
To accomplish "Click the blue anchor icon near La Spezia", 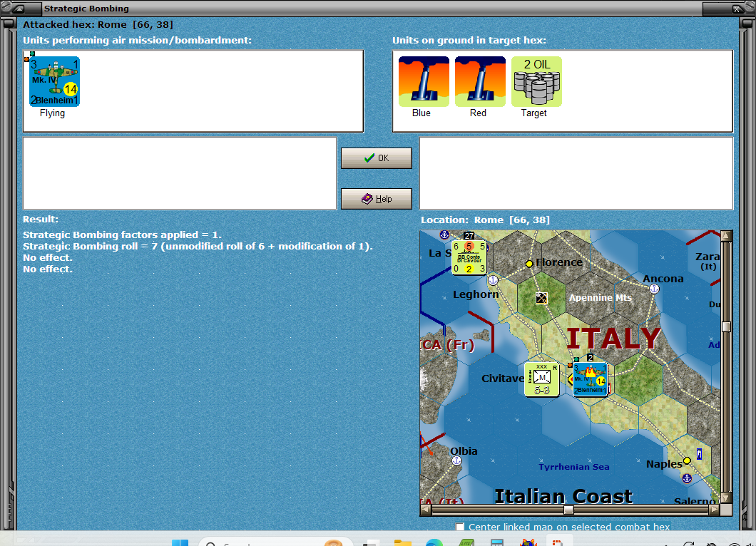I will [444, 235].
